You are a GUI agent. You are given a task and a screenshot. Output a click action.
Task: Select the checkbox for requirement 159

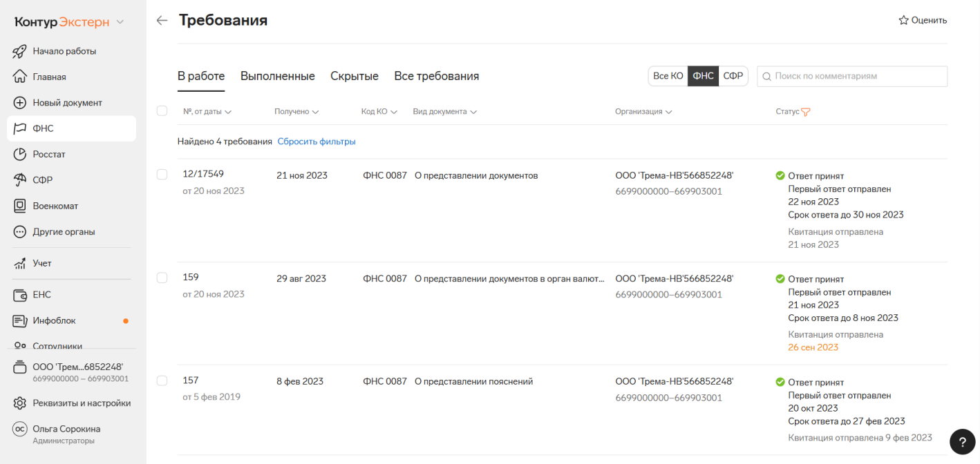click(x=162, y=278)
